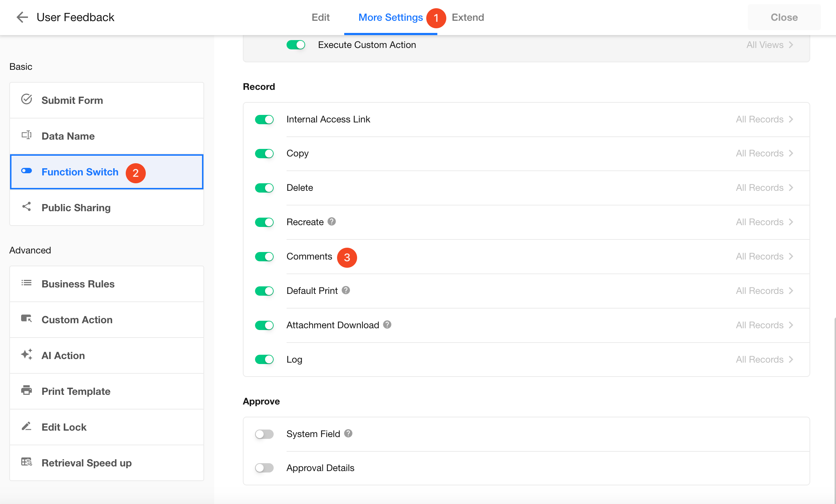Click the back arrow next to User Feedback
The width and height of the screenshot is (836, 504).
(x=22, y=17)
